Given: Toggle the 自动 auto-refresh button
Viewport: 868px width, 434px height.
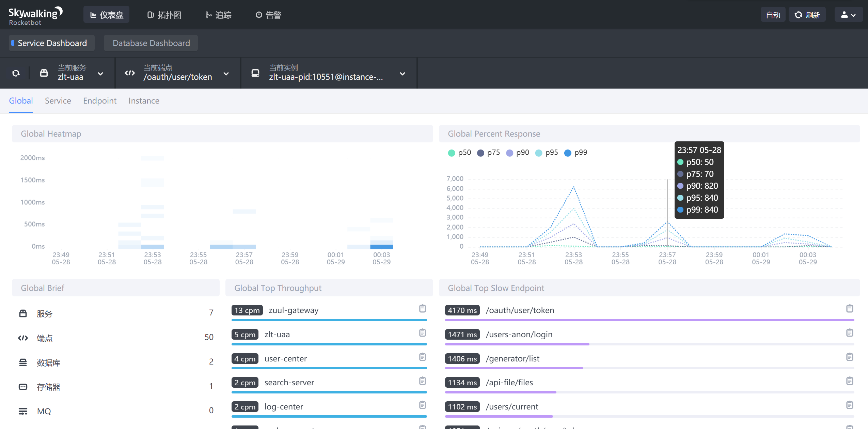Looking at the screenshot, I should pos(773,15).
